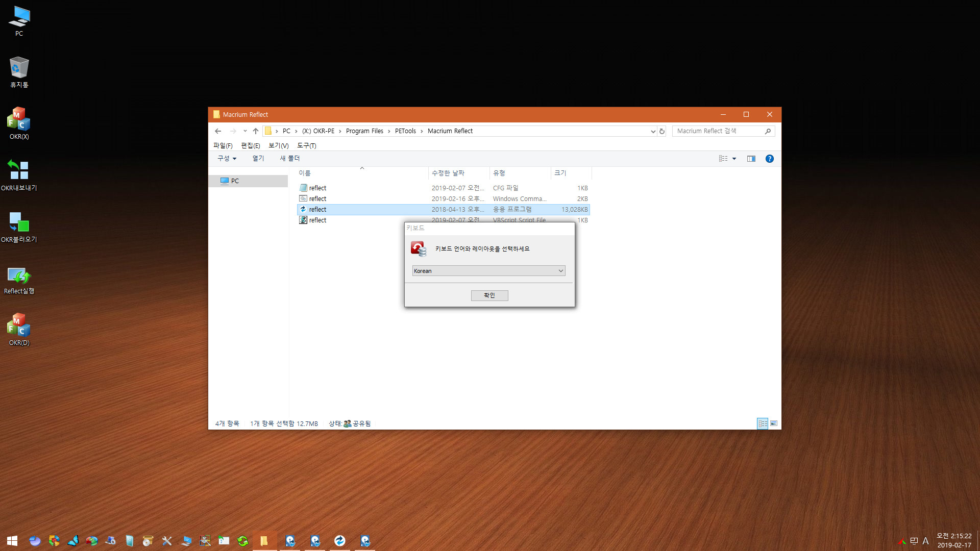Select the OKR불러오기 desktop shortcut
This screenshot has height=551, width=980.
(19, 227)
